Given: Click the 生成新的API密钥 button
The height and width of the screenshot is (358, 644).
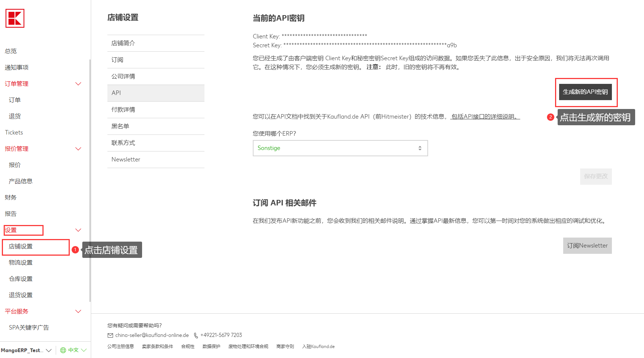Looking at the screenshot, I should tap(585, 92).
